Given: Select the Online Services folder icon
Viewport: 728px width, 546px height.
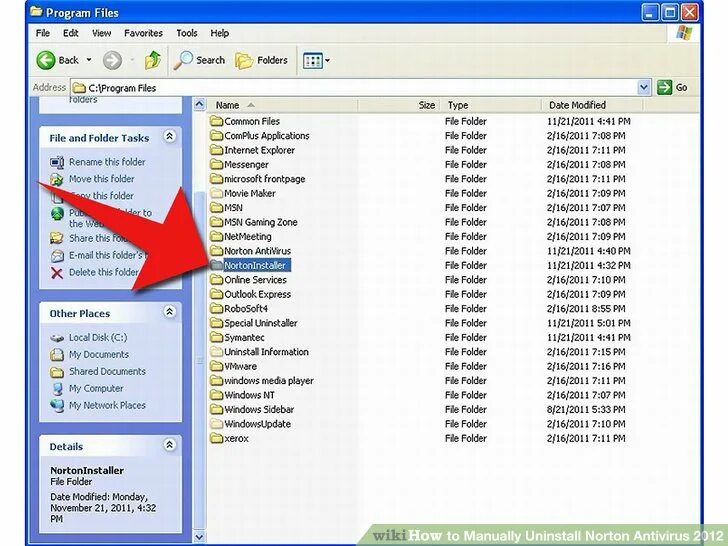Looking at the screenshot, I should pos(216,280).
